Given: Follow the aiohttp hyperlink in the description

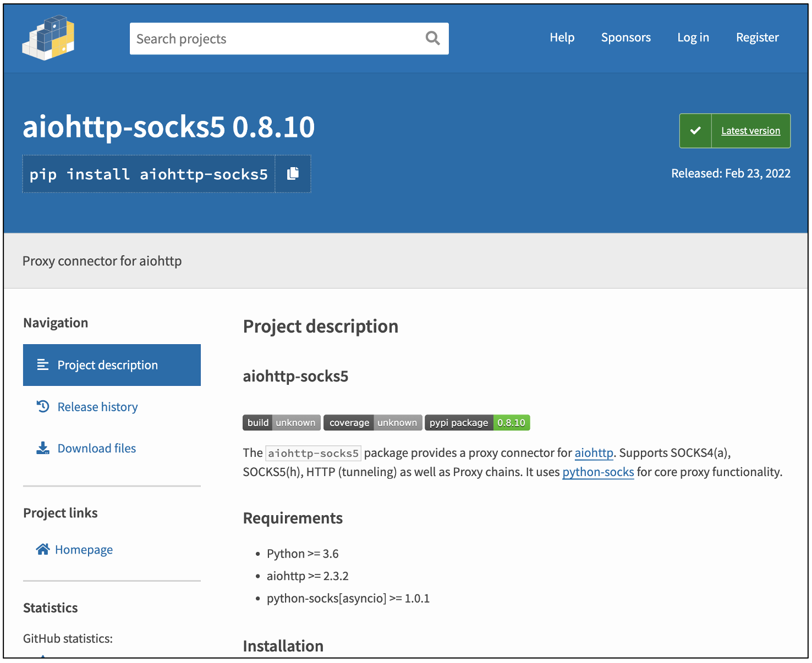Looking at the screenshot, I should click(x=594, y=453).
